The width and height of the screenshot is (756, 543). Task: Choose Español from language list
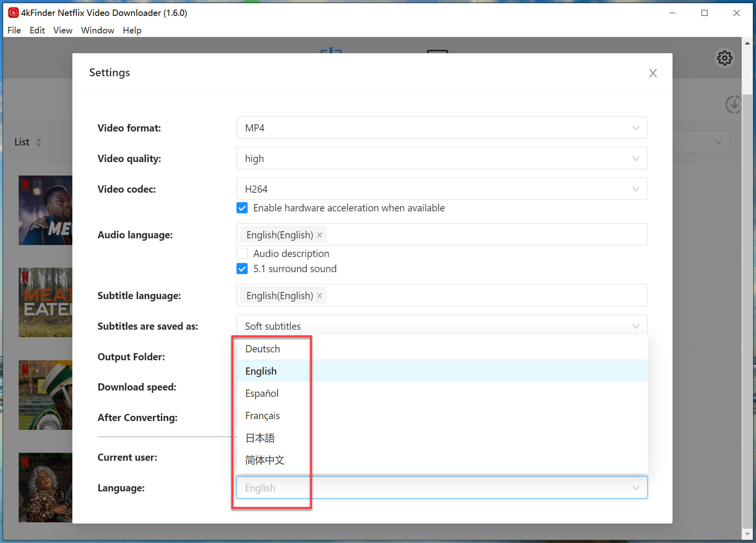tap(442, 393)
